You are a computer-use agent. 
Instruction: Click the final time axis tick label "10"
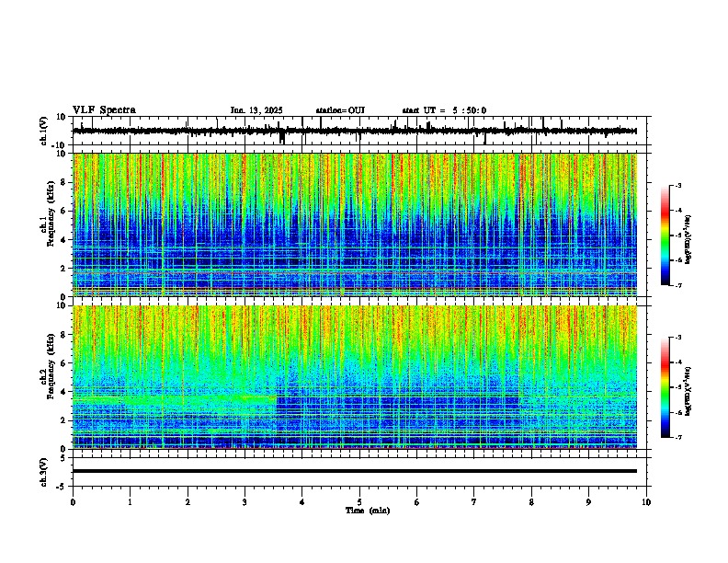point(646,502)
